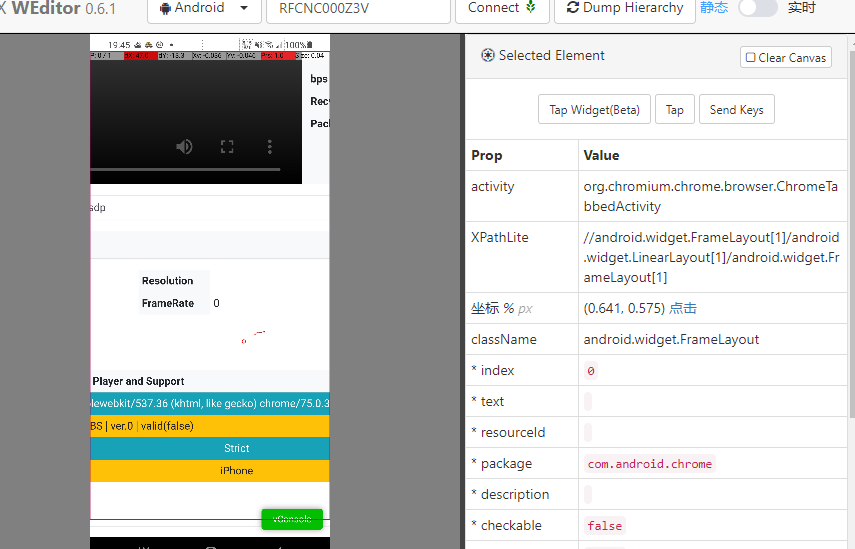
Task: Click the Player and Support heading
Action: click(139, 381)
